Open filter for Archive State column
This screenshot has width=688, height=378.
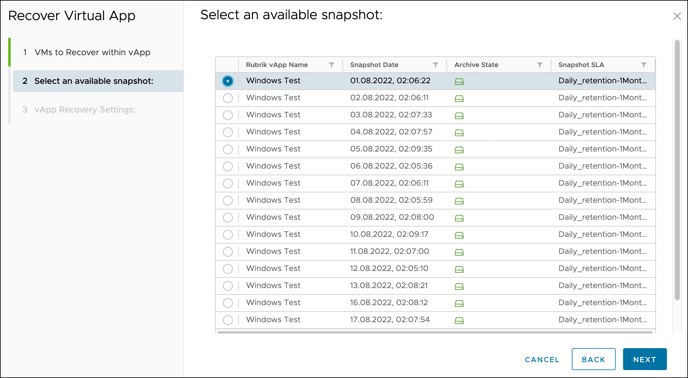pos(540,65)
